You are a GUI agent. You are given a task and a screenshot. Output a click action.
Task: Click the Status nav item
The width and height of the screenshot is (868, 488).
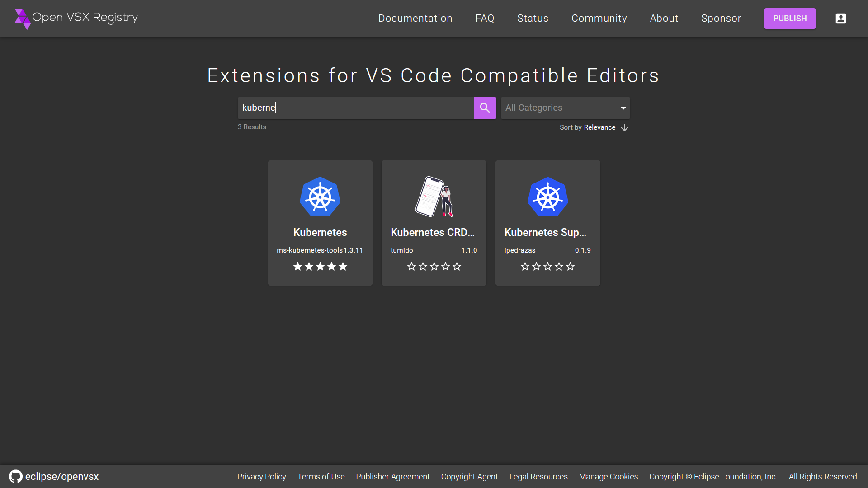[533, 19]
